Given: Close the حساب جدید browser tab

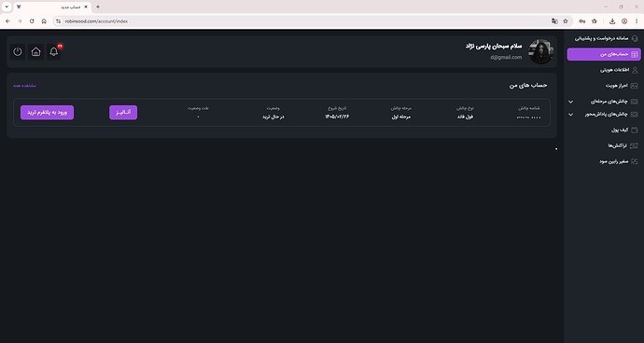Looking at the screenshot, I should pyautogui.click(x=86, y=7).
